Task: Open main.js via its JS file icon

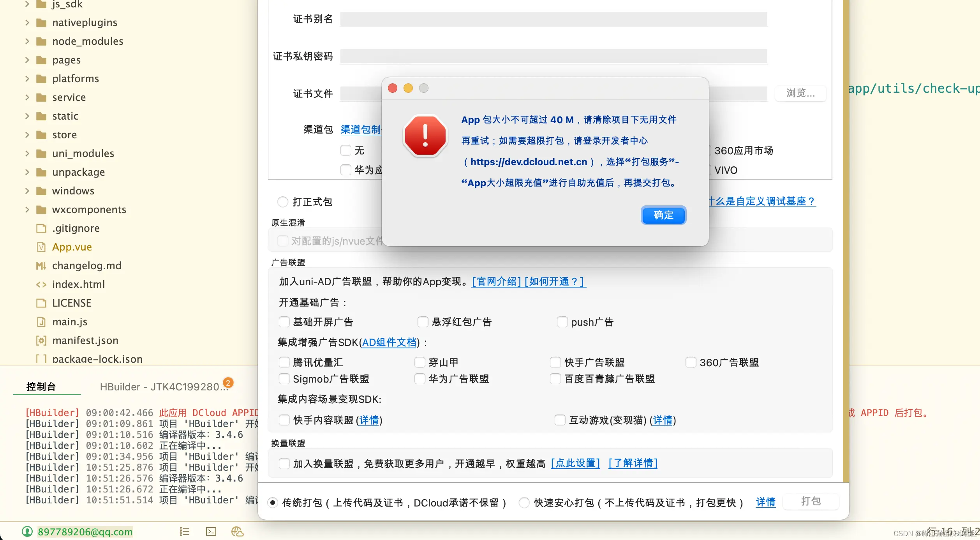Action: coord(41,321)
